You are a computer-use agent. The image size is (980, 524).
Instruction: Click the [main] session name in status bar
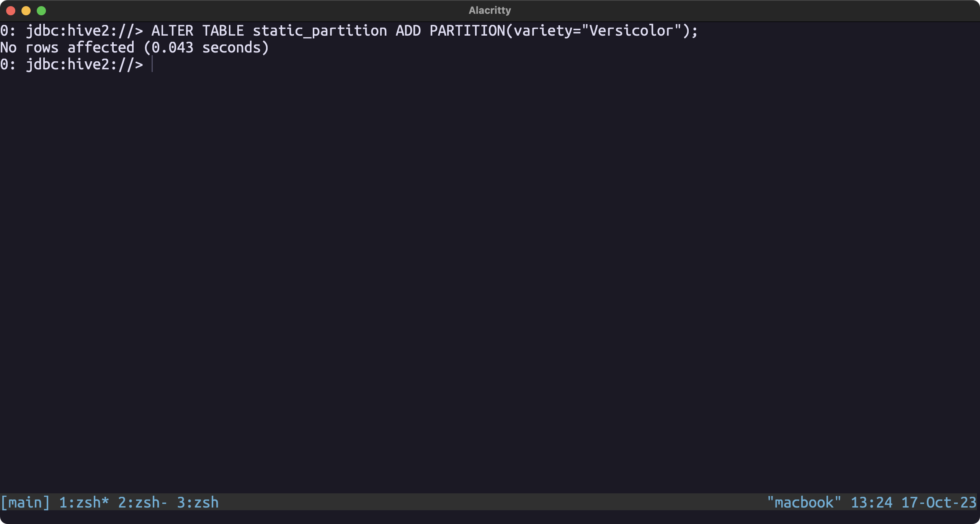click(25, 502)
